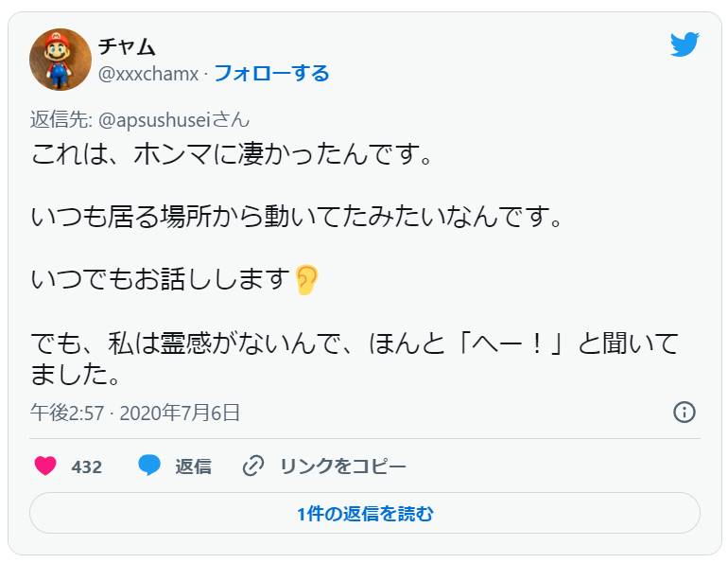The image size is (728, 563).
Task: Click the 2020年7月6日 date text
Action: tap(182, 413)
